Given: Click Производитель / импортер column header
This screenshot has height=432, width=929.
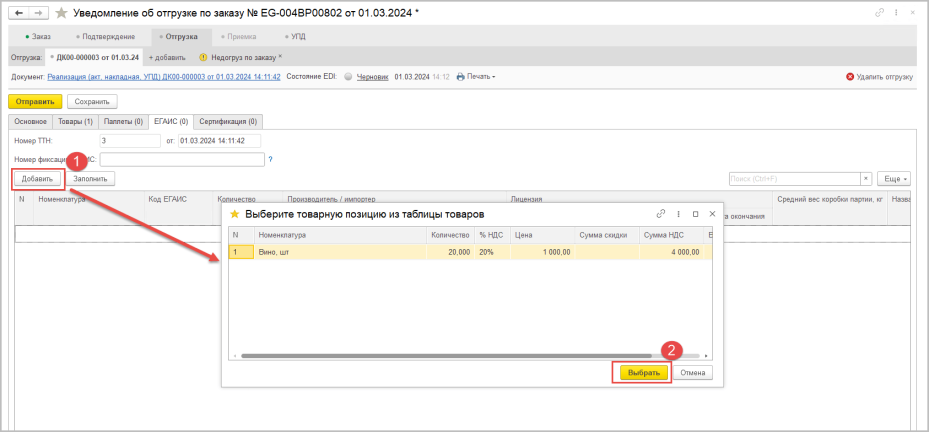Looking at the screenshot, I should click(331, 200).
